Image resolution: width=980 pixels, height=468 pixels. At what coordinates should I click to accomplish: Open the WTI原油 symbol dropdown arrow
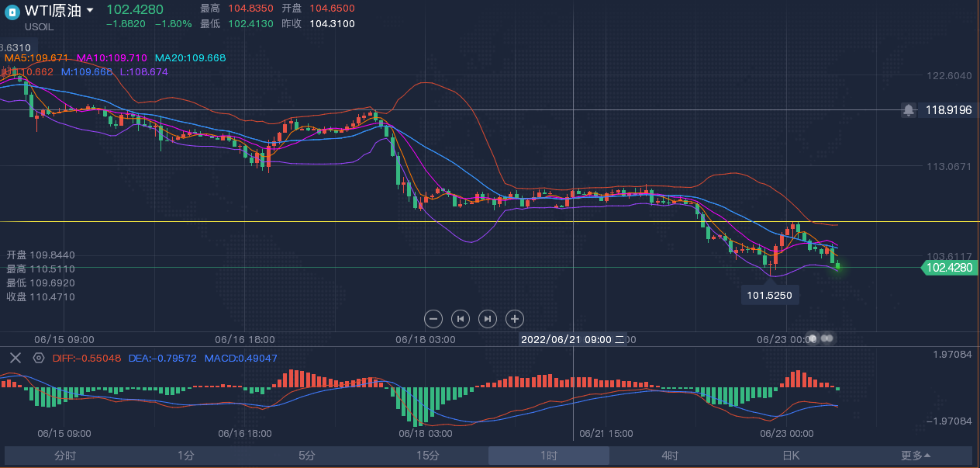click(x=91, y=11)
